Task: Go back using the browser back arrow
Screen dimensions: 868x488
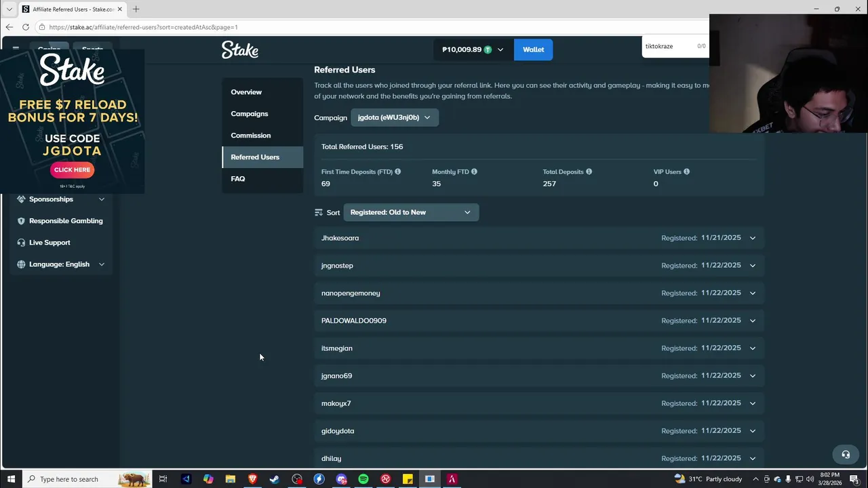Action: click(x=9, y=27)
